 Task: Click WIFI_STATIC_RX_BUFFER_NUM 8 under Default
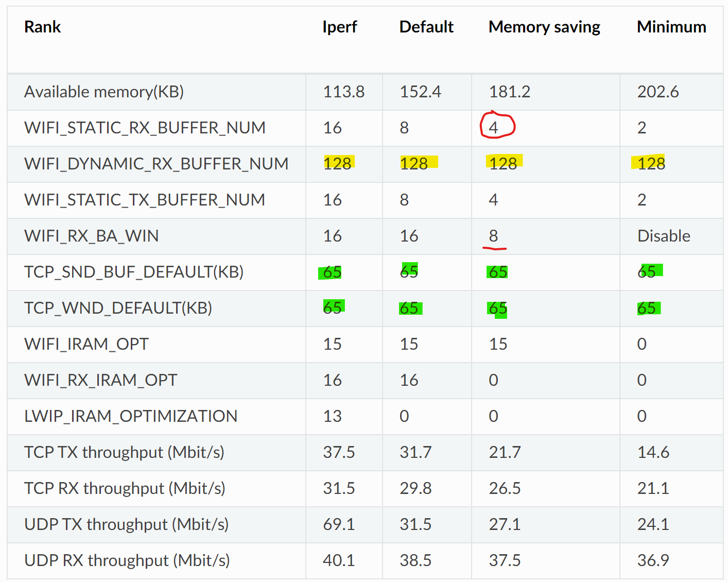pyautogui.click(x=404, y=128)
